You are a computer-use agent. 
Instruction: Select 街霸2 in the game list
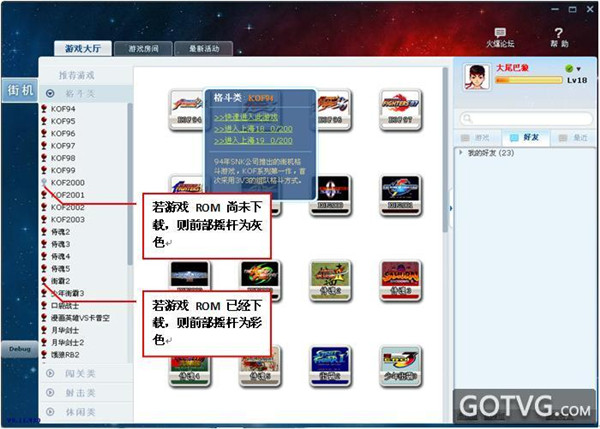tap(60, 281)
